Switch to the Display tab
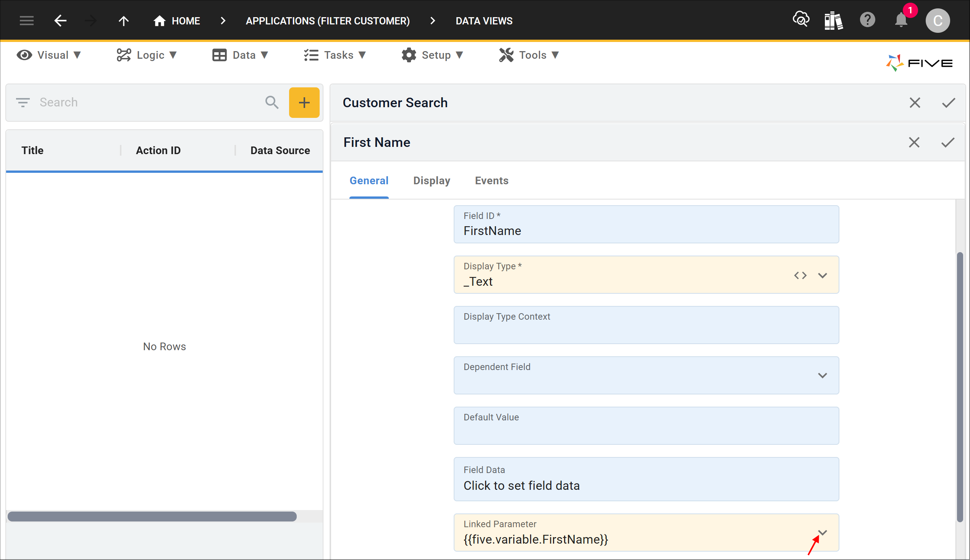The height and width of the screenshot is (560, 970). (432, 181)
